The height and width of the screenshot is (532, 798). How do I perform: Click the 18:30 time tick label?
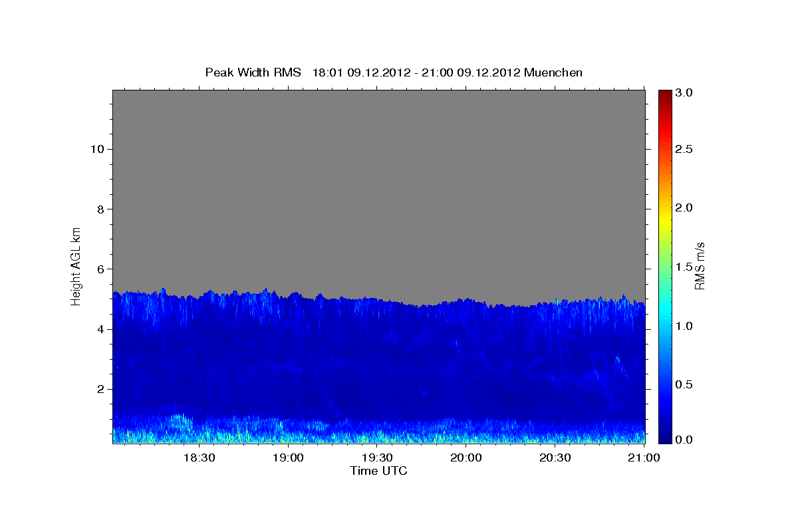pyautogui.click(x=199, y=458)
